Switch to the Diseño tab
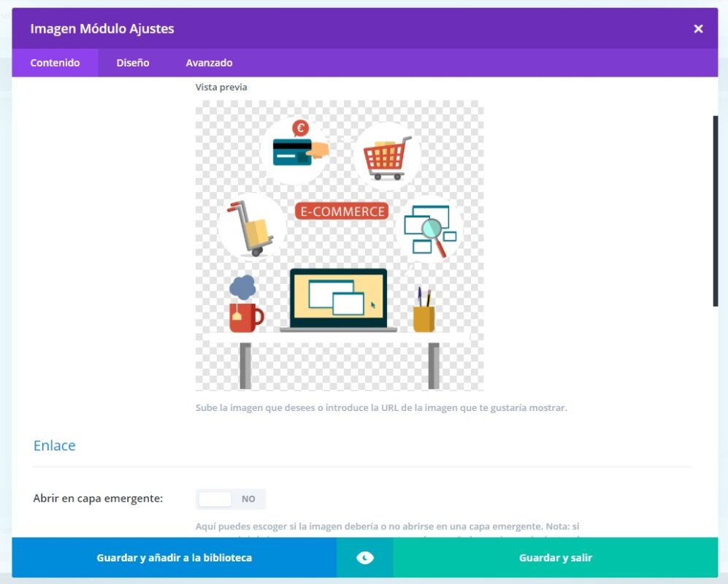 pyautogui.click(x=132, y=63)
